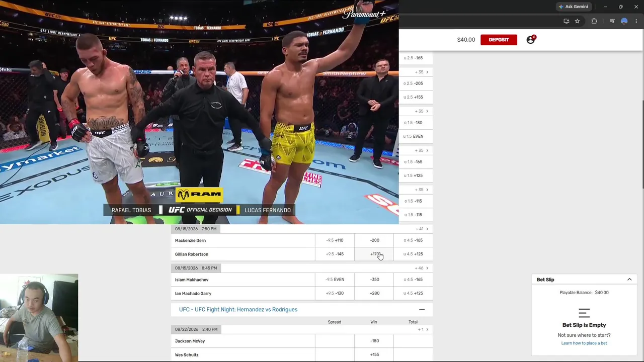Pick Islam Makhachev to win at -350
The height and width of the screenshot is (362, 644).
coord(374,280)
